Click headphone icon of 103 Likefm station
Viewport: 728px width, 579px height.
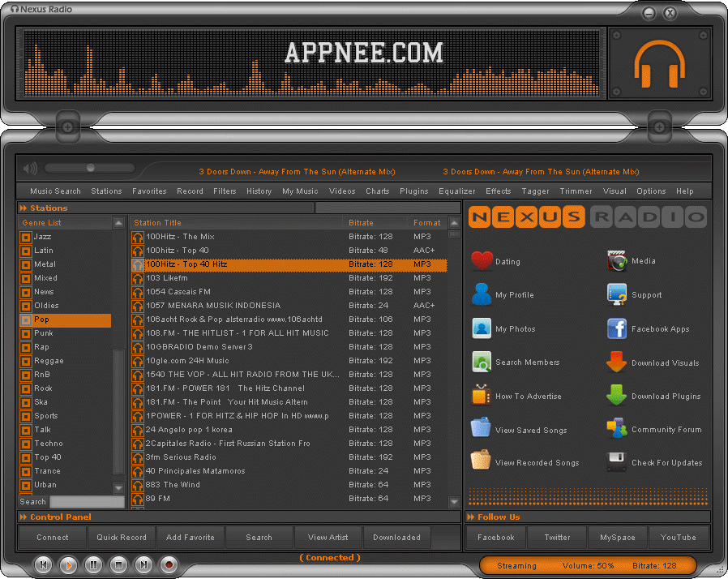138,279
